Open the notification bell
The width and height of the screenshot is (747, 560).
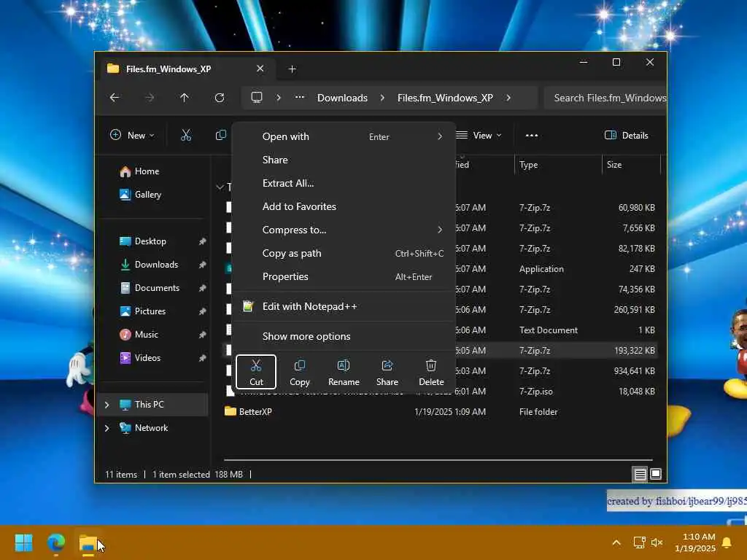pyautogui.click(x=727, y=542)
